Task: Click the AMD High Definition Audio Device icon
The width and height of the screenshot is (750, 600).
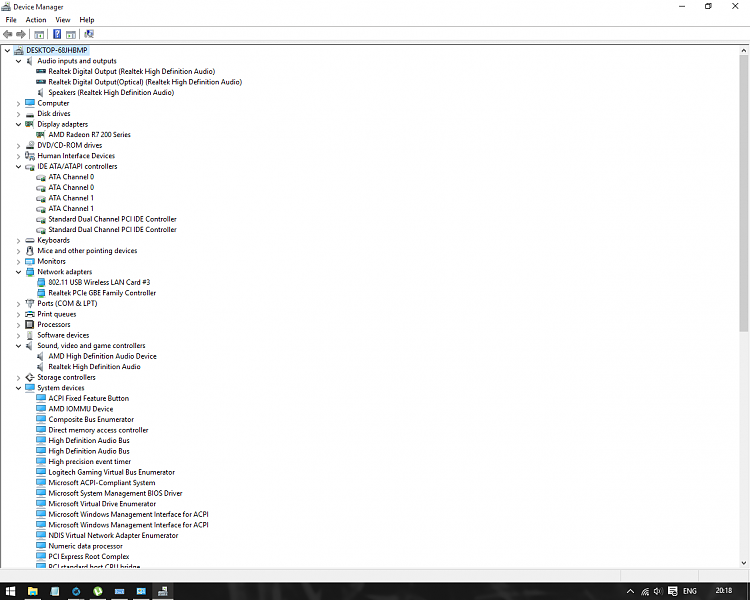Action: [41, 356]
